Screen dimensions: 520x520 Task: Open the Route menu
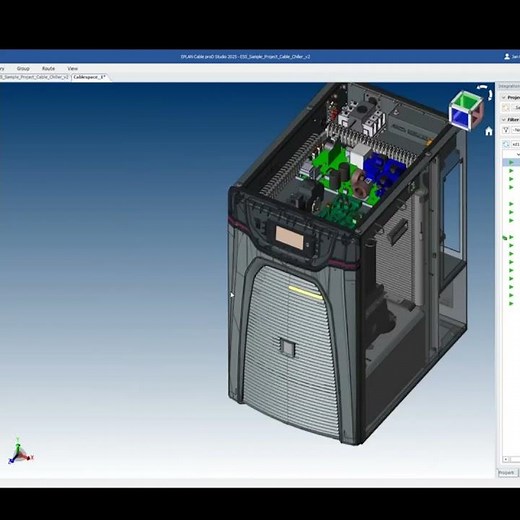pyautogui.click(x=48, y=68)
